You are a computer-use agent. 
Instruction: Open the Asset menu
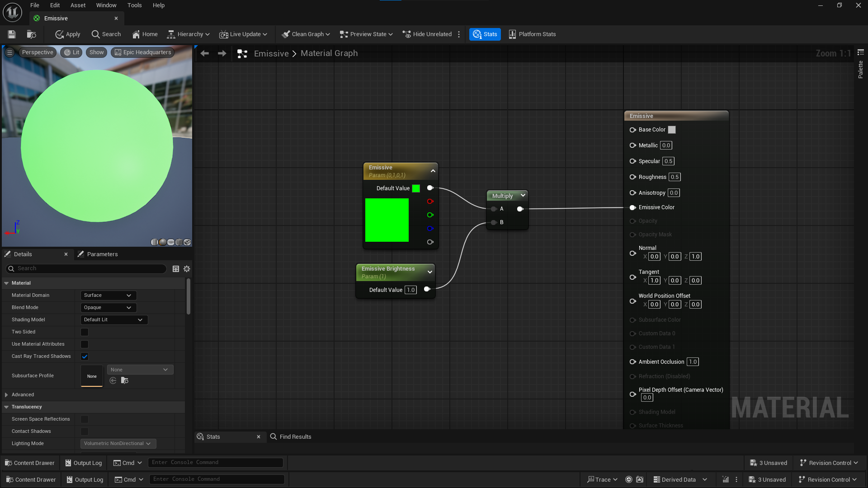78,5
